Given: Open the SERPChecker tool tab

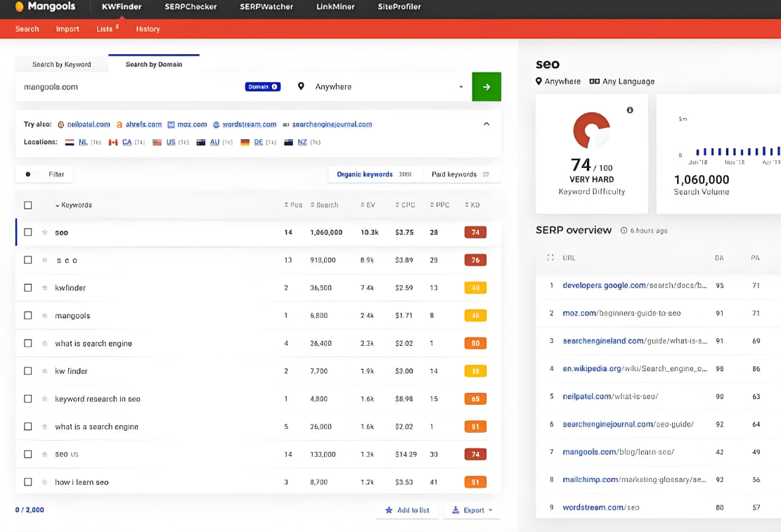Looking at the screenshot, I should pyautogui.click(x=191, y=6).
